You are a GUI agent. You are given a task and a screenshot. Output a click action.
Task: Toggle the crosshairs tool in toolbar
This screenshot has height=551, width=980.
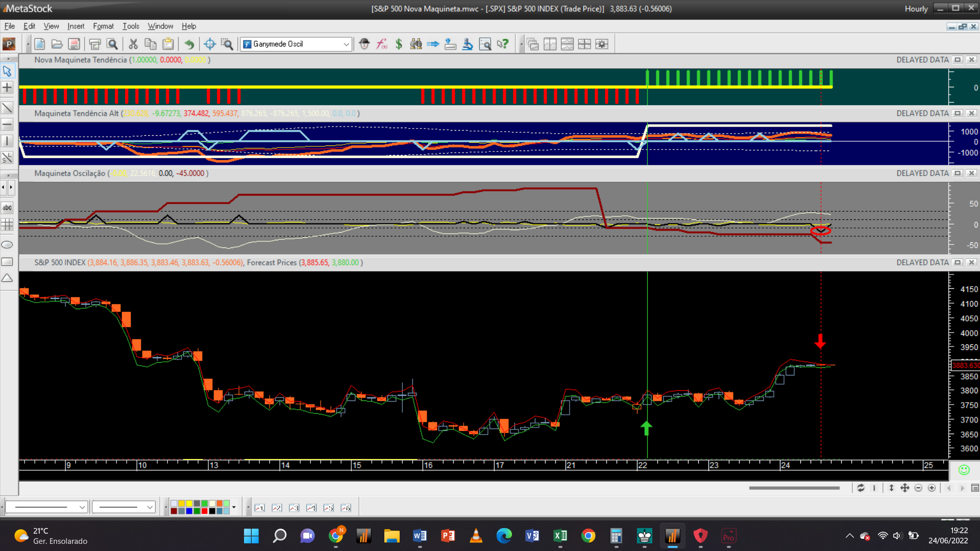point(209,44)
